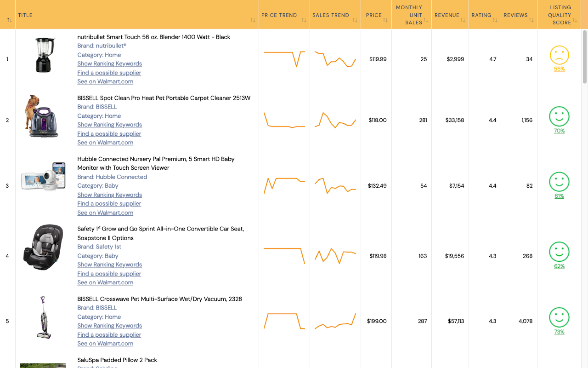Click the Safety 1st car seat image

coord(43,247)
